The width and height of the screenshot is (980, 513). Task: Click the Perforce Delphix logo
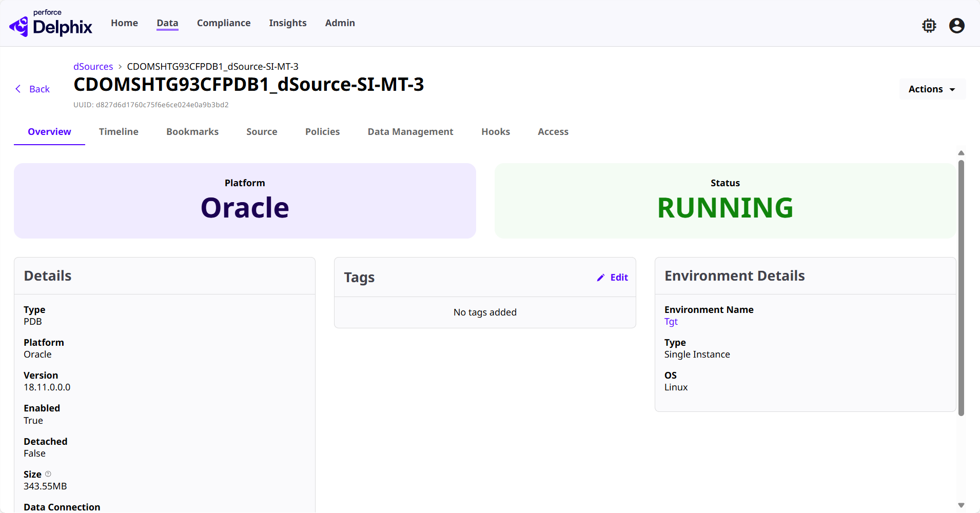click(50, 23)
